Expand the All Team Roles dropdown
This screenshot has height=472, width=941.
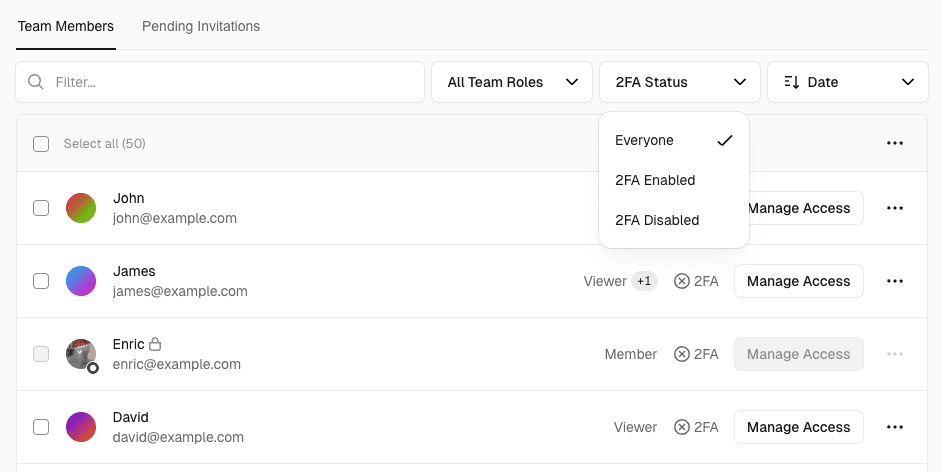click(511, 82)
